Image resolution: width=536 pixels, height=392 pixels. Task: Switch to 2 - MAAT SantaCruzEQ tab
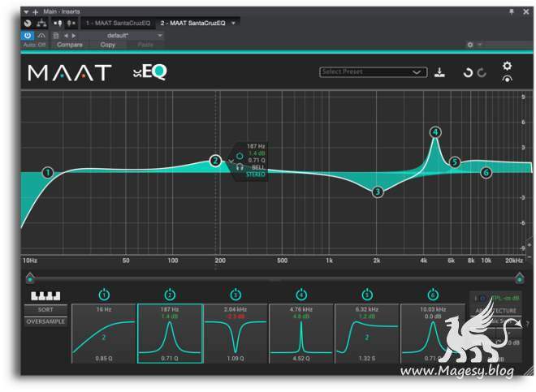193,24
